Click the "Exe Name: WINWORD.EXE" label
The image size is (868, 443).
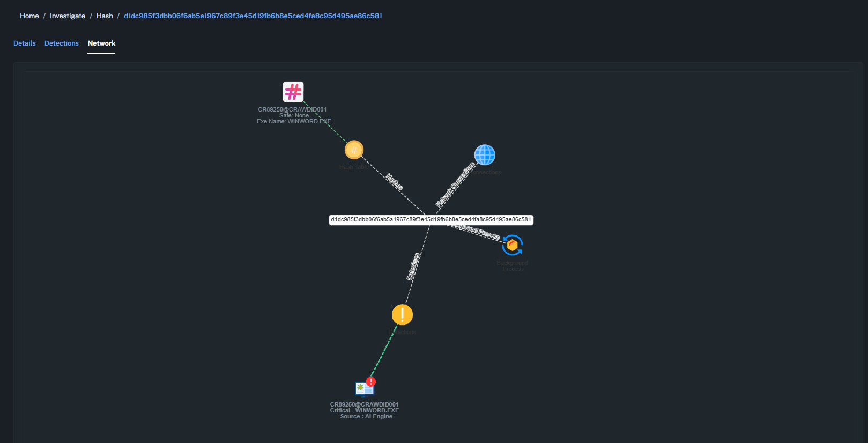tap(294, 122)
